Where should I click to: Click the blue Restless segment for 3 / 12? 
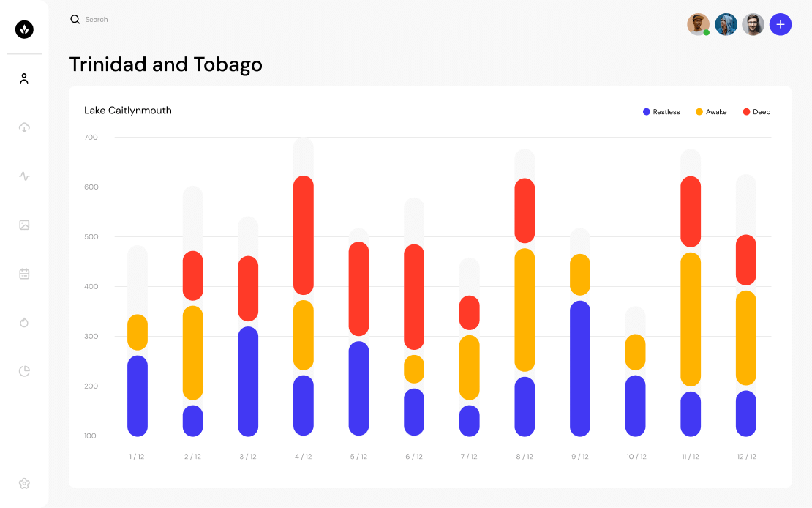point(248,381)
